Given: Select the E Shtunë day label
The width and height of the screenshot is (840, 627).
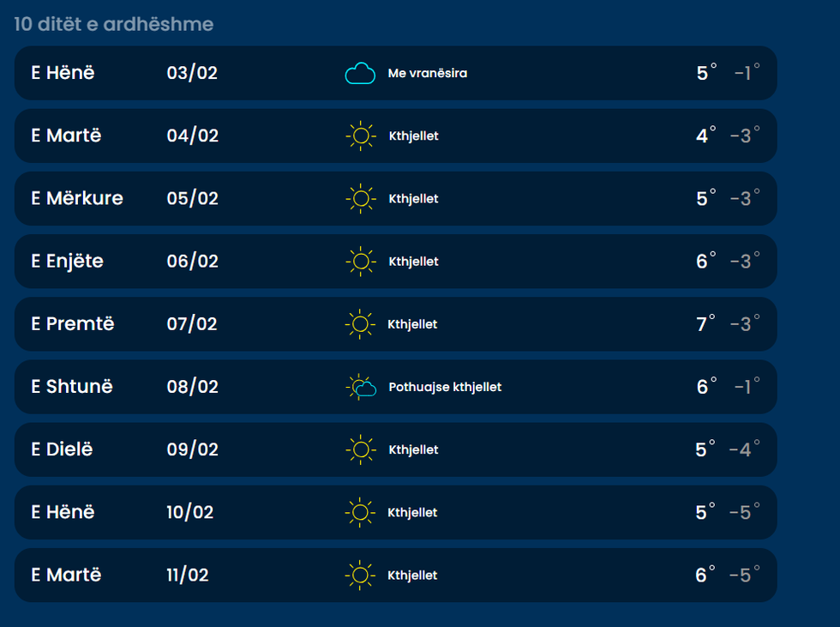Looking at the screenshot, I should pyautogui.click(x=72, y=387).
